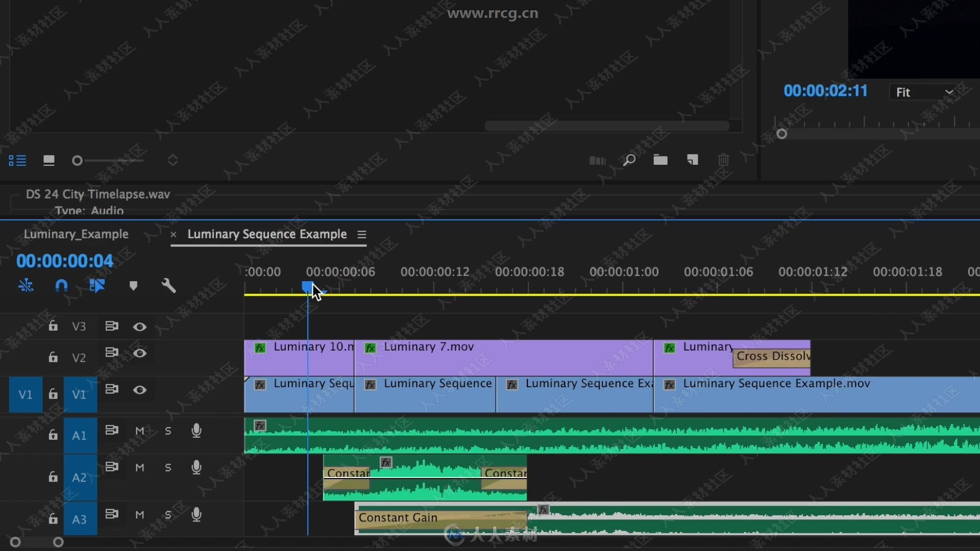Mute track A1
Viewport: 980px width, 551px height.
[x=140, y=431]
